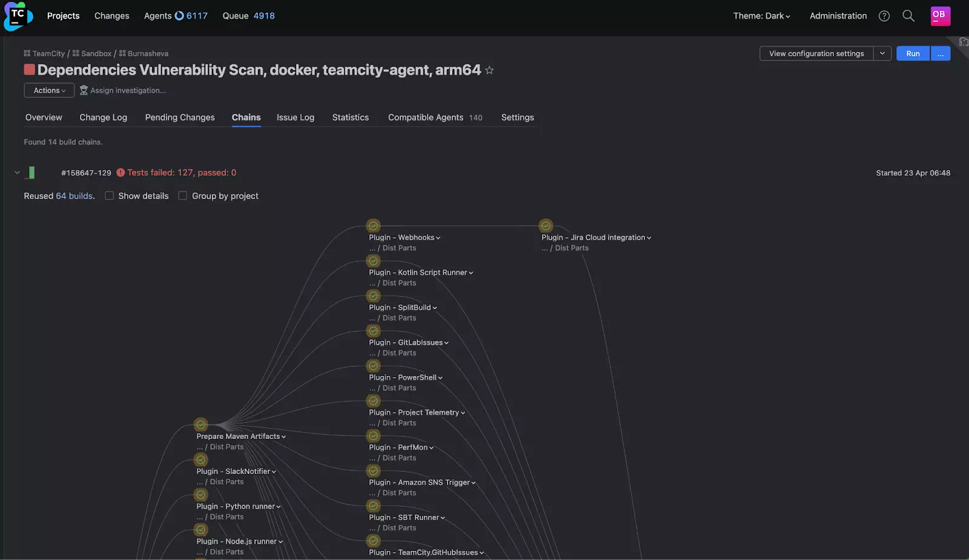Open the OB user avatar menu
Viewport: 969px width, 560px height.
coord(939,16)
